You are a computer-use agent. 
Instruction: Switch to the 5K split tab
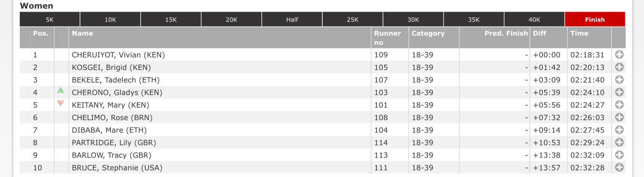[50, 19]
